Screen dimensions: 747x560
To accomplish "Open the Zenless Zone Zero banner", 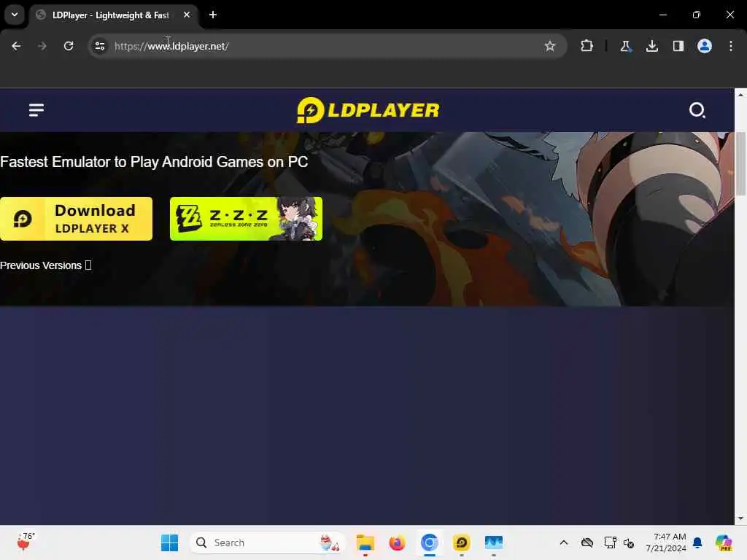I will (x=246, y=219).
